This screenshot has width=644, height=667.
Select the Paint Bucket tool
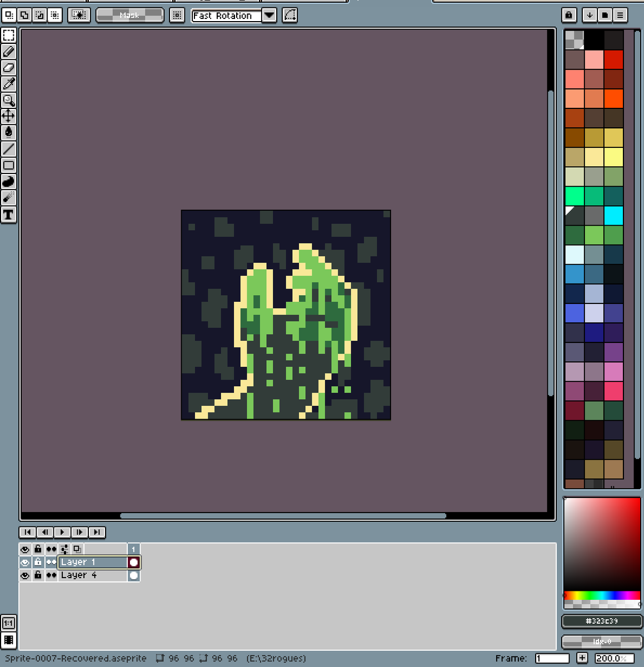[x=8, y=132]
